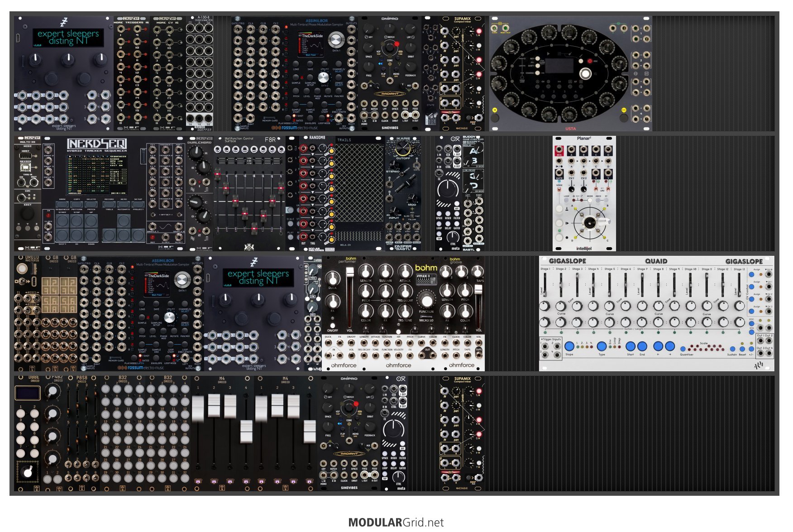Click the Out 1 jack on Gigaslope

tap(760, 341)
